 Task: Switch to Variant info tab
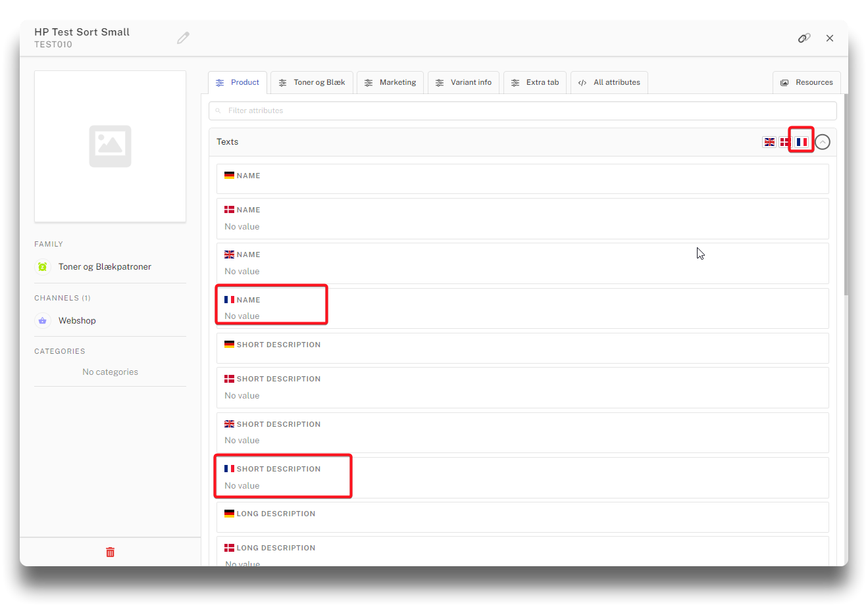tap(464, 82)
